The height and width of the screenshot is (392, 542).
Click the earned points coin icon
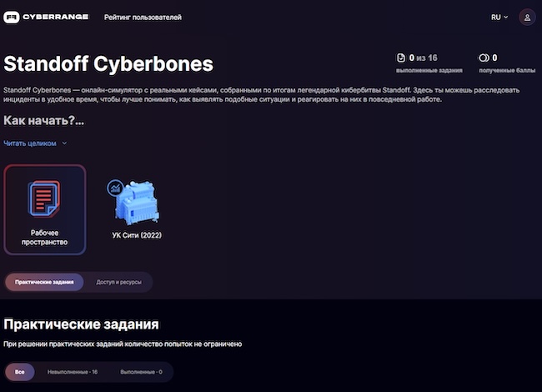click(x=484, y=58)
